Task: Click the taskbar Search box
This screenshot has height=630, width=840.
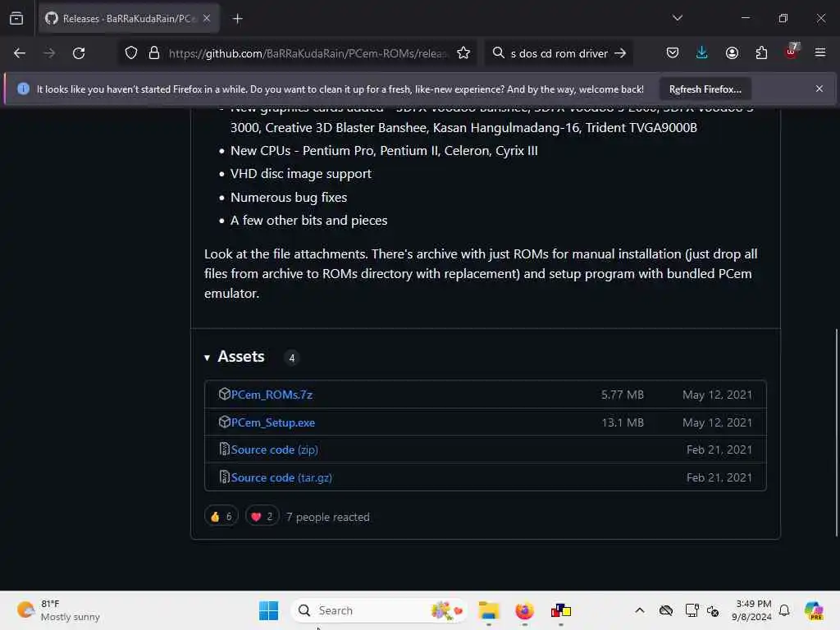Action: click(x=379, y=610)
